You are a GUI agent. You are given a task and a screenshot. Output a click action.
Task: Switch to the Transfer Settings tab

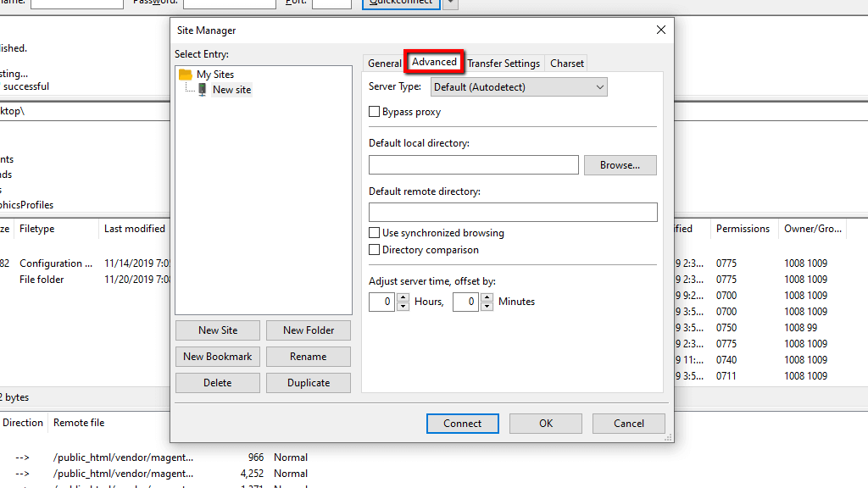[504, 63]
